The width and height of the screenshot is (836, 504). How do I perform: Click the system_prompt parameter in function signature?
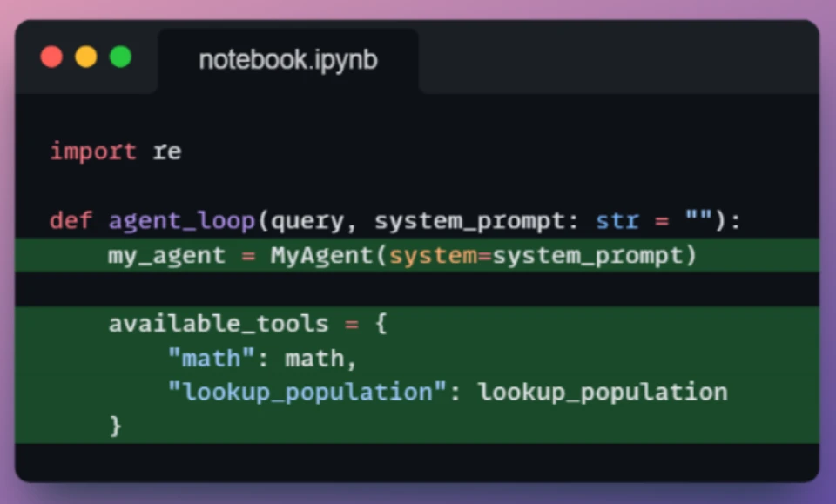click(x=469, y=220)
